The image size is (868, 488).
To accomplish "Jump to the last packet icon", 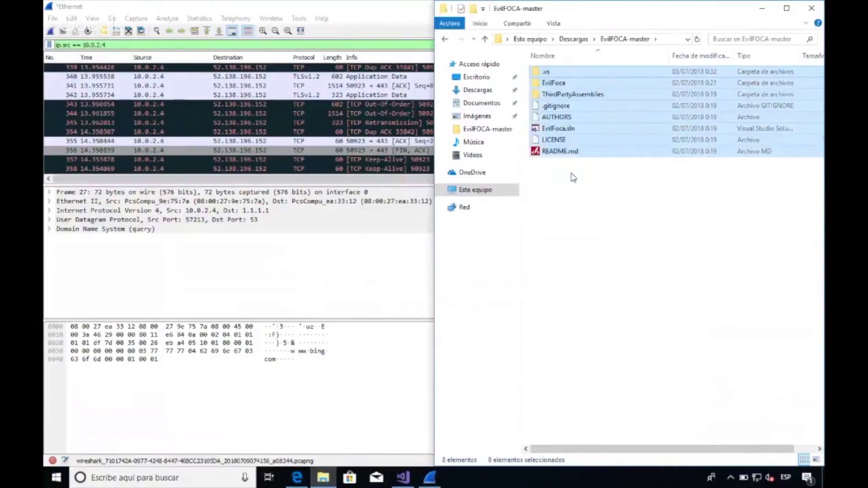I will (218, 30).
